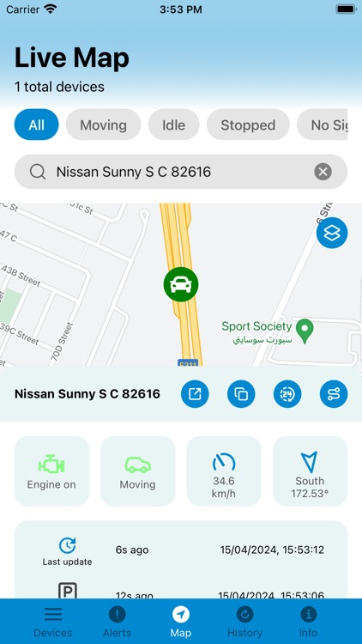Show only Stopped devices
The image size is (362, 644).
[248, 125]
